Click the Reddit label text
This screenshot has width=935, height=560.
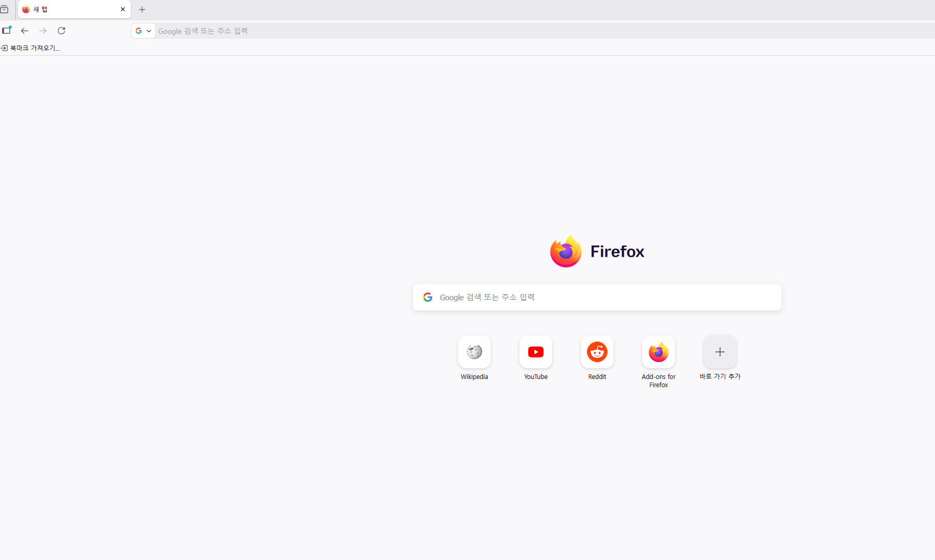point(597,377)
